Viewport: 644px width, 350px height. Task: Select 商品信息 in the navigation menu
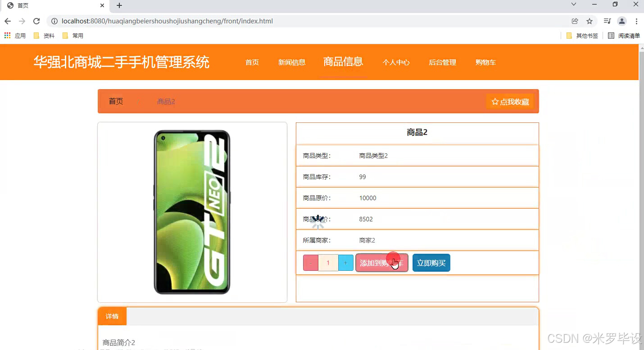[343, 62]
